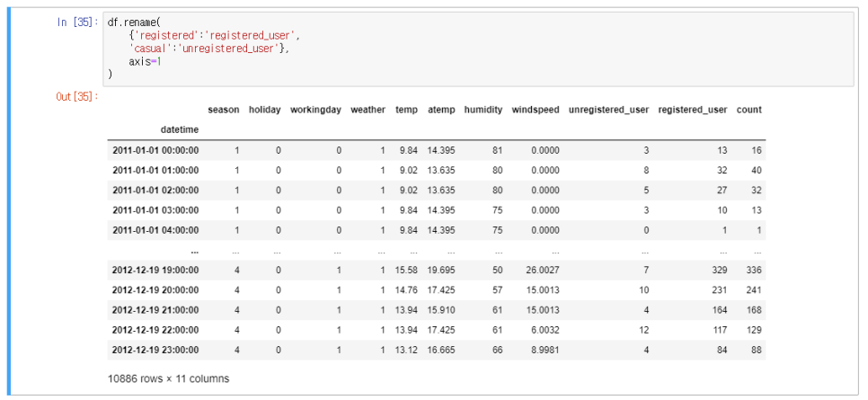This screenshot has width=868, height=400.
Task: Click humidity value 57 in 20:00:00 row
Action: [498, 289]
